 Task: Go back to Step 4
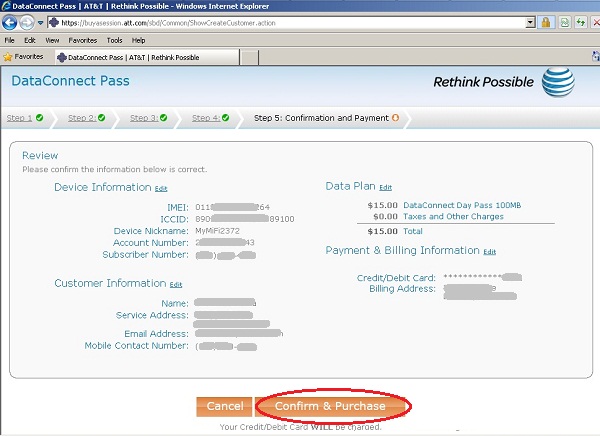(206, 118)
